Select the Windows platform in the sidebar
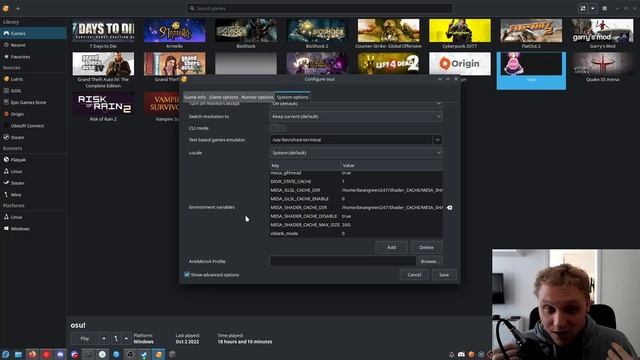The height and width of the screenshot is (360, 640). [33, 229]
